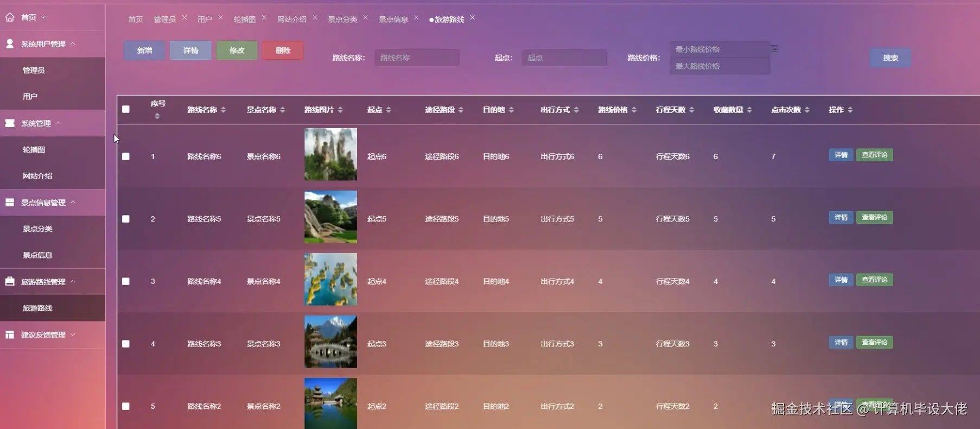This screenshot has height=429, width=980.
Task: Click 查看评论 for 路线名称5 row
Action: 875,217
